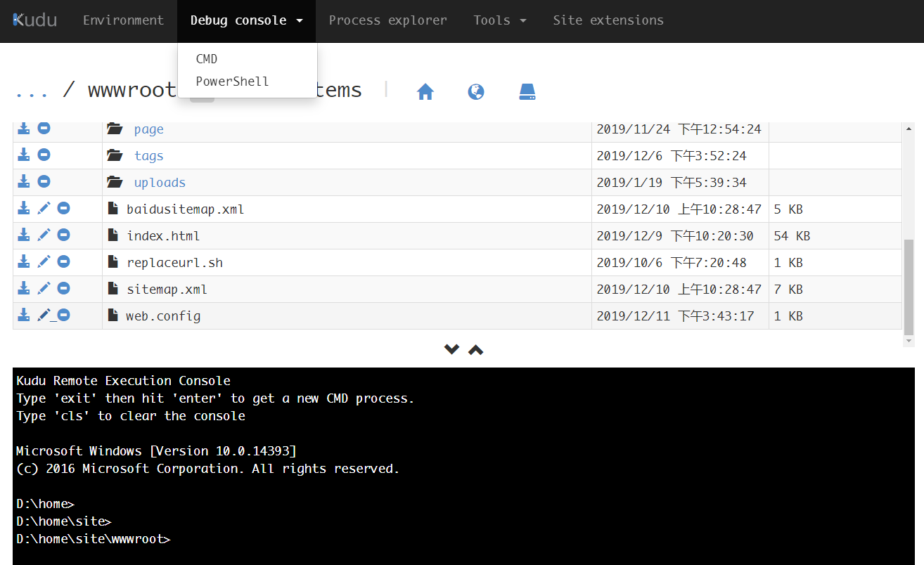The width and height of the screenshot is (924, 565).
Task: Click the 5 KB size cell
Action: click(835, 209)
